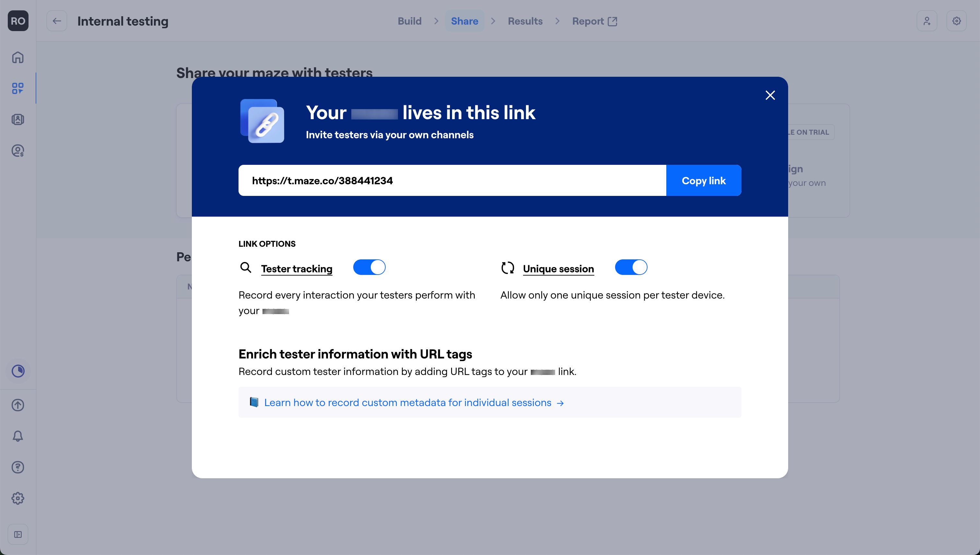Click the LINK OPTIONS heading

pyautogui.click(x=267, y=244)
